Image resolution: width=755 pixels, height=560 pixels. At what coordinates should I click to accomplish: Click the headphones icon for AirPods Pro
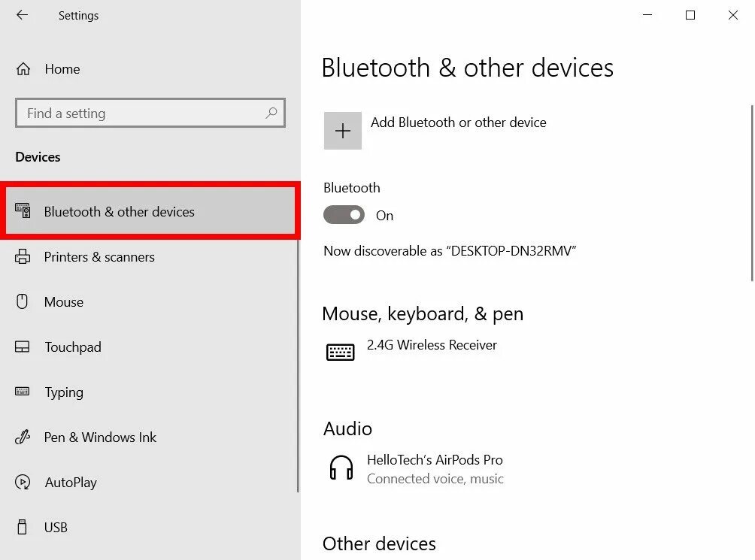341,468
